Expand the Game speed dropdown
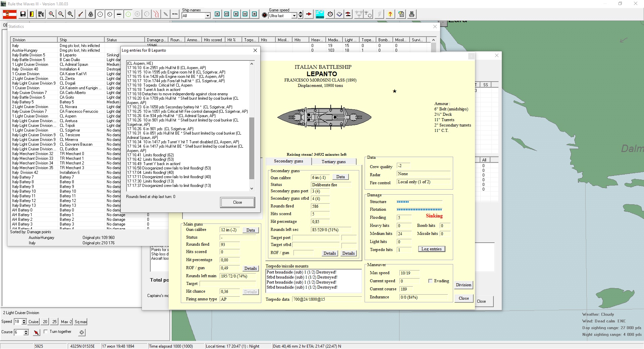 [294, 16]
